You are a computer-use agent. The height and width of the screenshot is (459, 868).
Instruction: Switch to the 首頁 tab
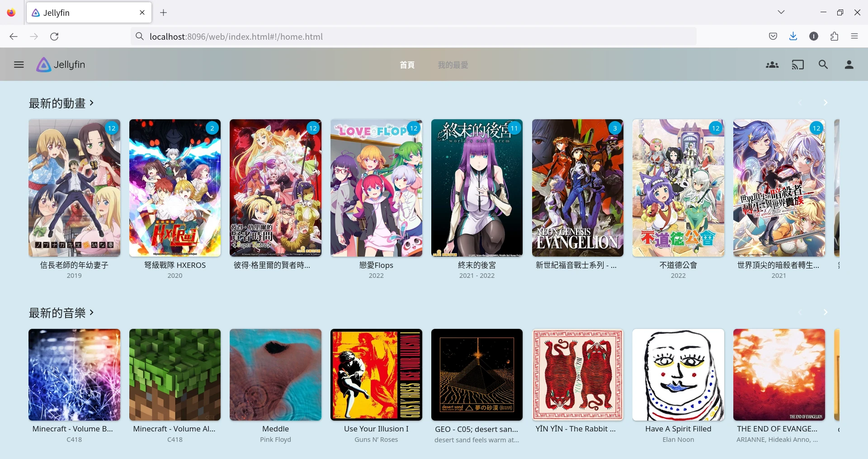[x=407, y=65]
